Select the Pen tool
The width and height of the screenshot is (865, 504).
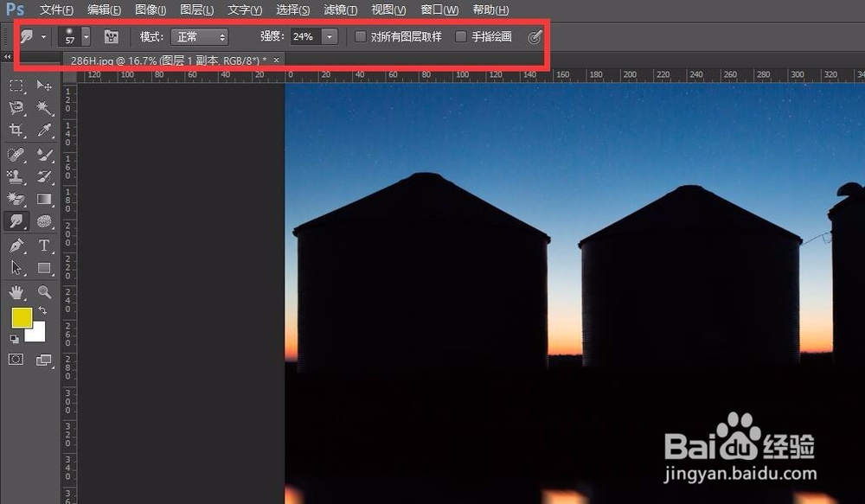pyautogui.click(x=16, y=246)
